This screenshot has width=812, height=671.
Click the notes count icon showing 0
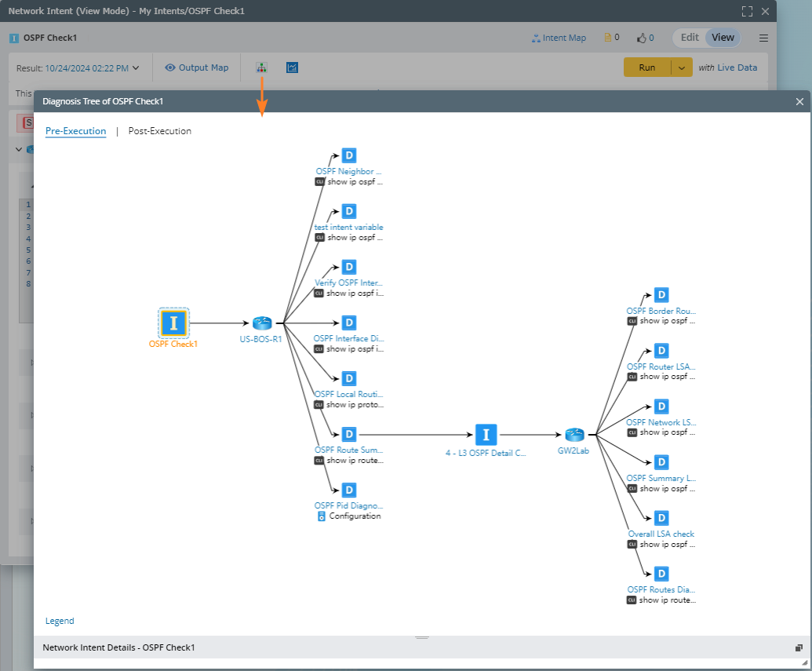(608, 38)
